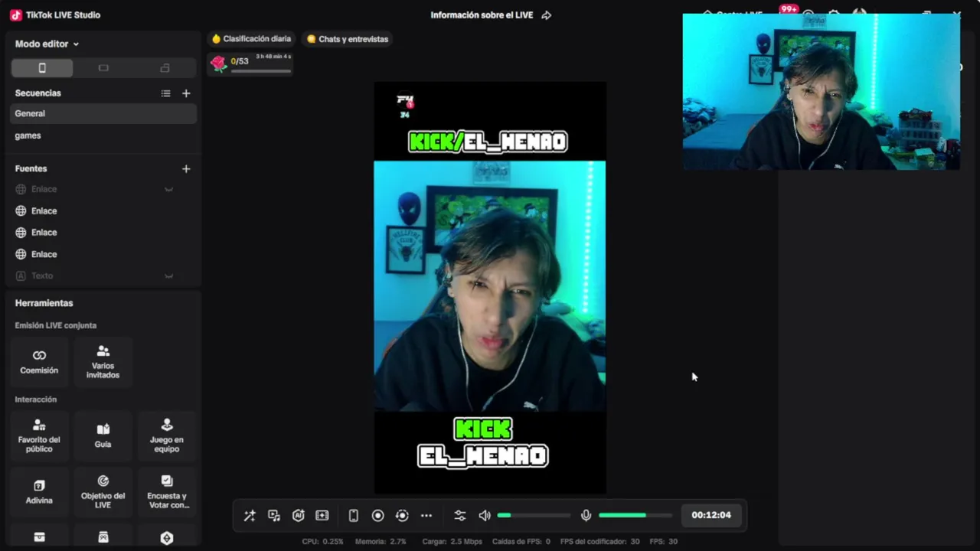
Task: Click the treasure box tool icon
Action: point(39,537)
